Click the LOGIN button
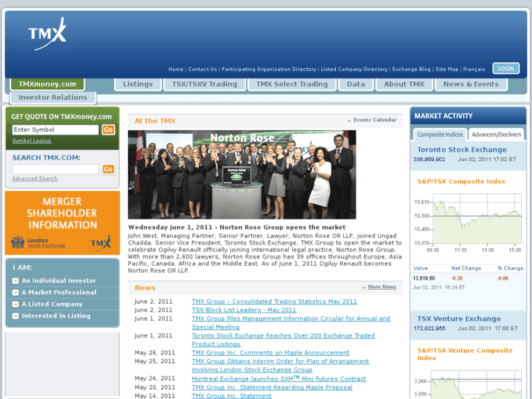The image size is (532, 399). coord(506,69)
